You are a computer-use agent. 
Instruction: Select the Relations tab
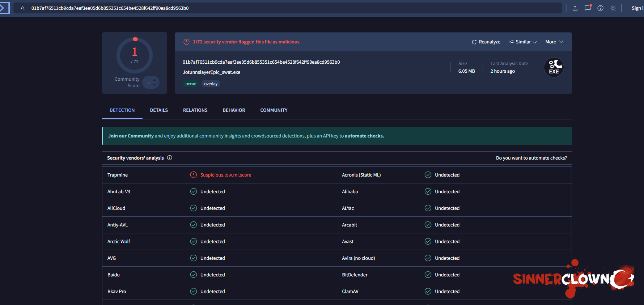pyautogui.click(x=195, y=110)
